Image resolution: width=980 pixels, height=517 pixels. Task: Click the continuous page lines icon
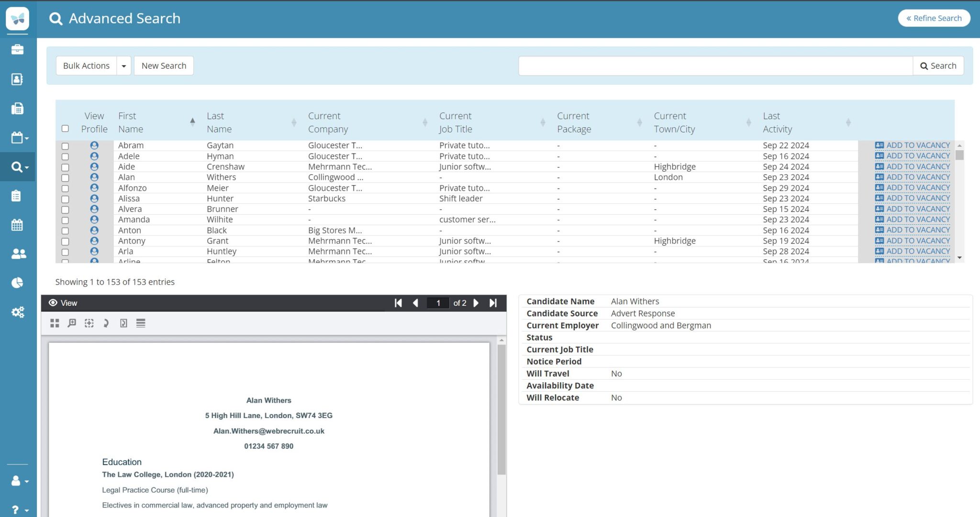(141, 323)
